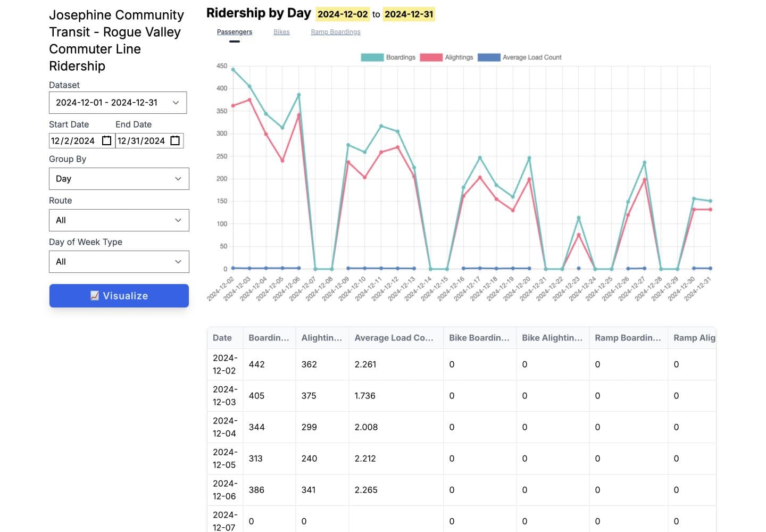
Task: Click the Alightings column header
Action: coord(322,338)
